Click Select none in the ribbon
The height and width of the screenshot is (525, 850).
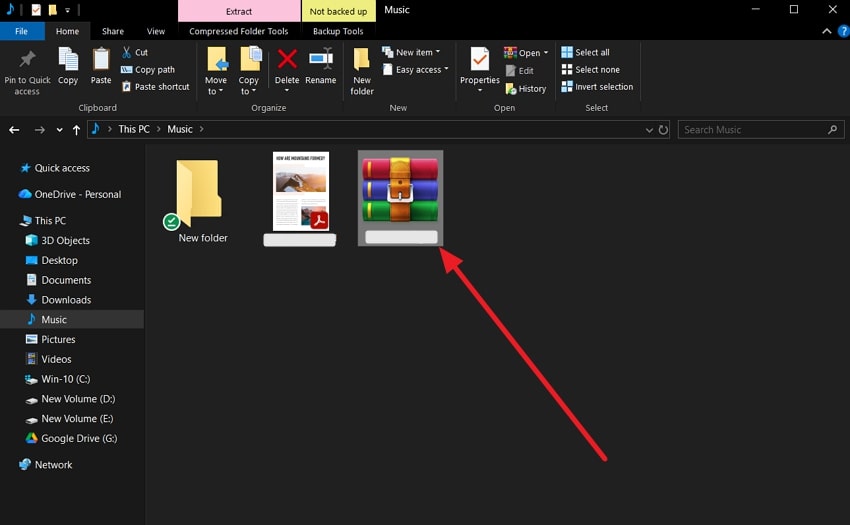tap(590, 69)
